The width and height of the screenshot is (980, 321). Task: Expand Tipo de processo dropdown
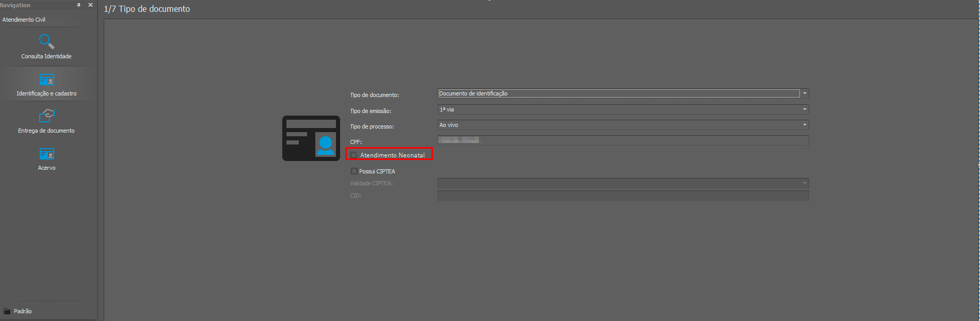[x=804, y=125]
